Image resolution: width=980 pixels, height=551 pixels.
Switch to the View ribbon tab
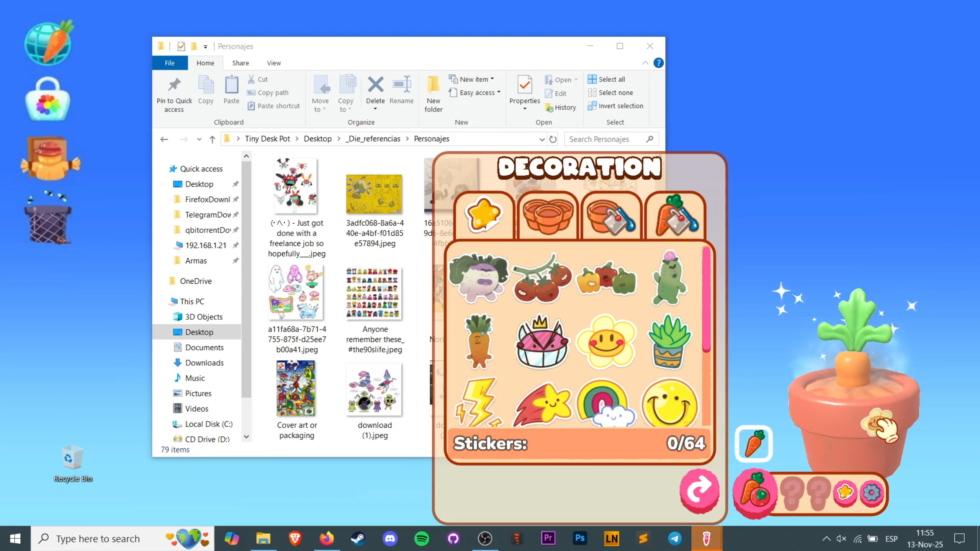[273, 62]
